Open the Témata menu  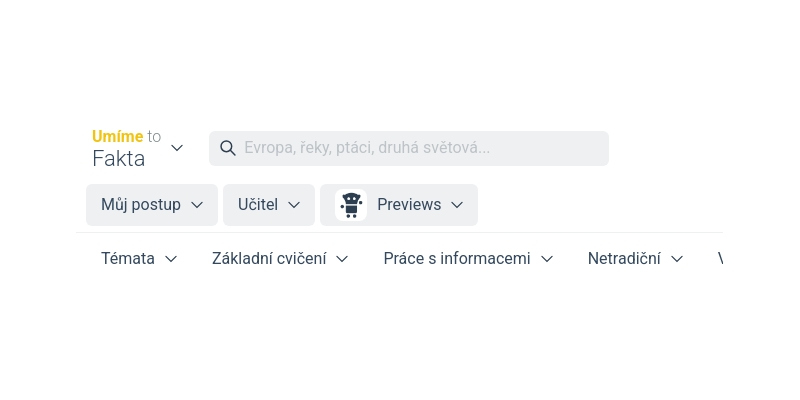coord(128,259)
